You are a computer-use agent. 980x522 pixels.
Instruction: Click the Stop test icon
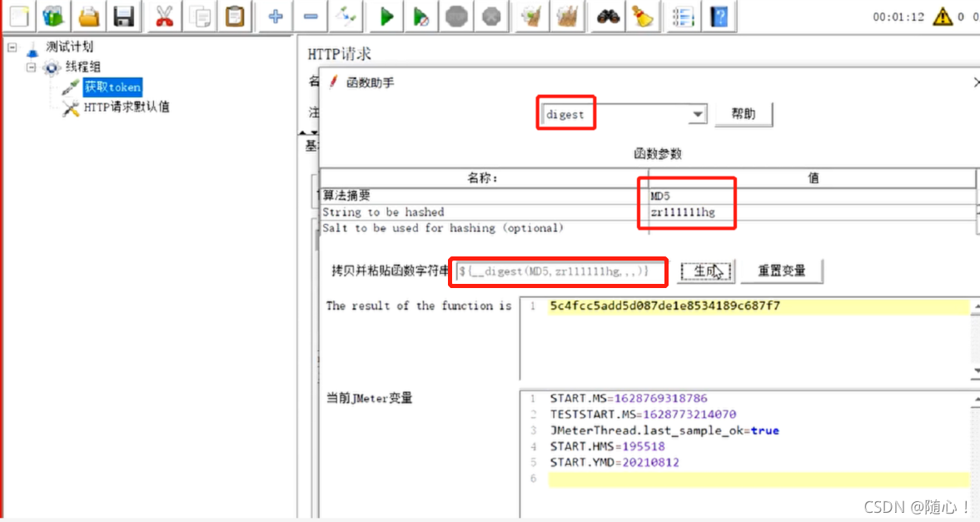[456, 16]
